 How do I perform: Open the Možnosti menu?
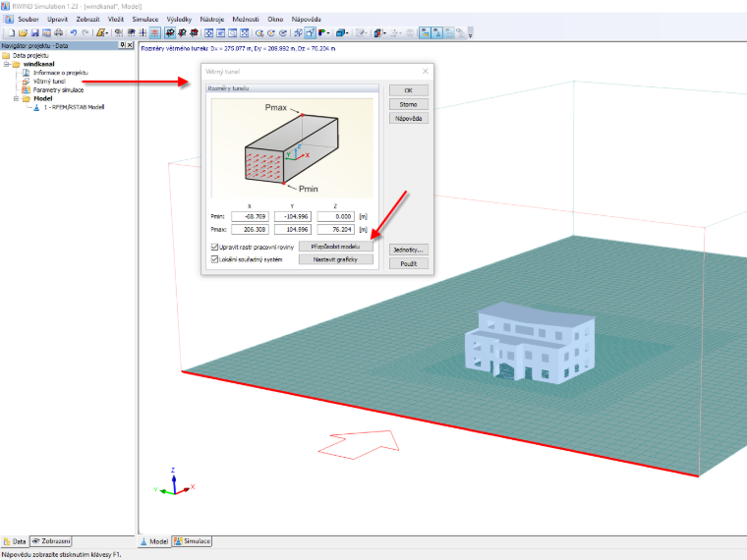(246, 19)
